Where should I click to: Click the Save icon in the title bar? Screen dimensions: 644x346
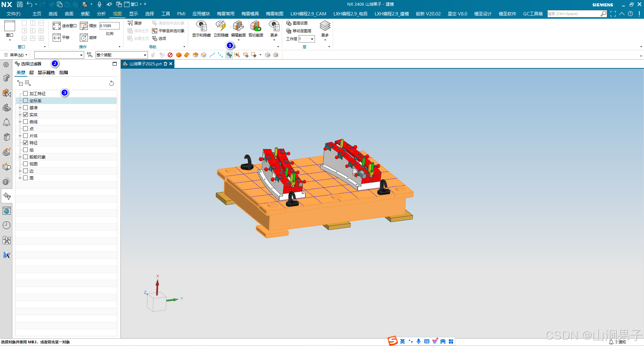point(20,4)
